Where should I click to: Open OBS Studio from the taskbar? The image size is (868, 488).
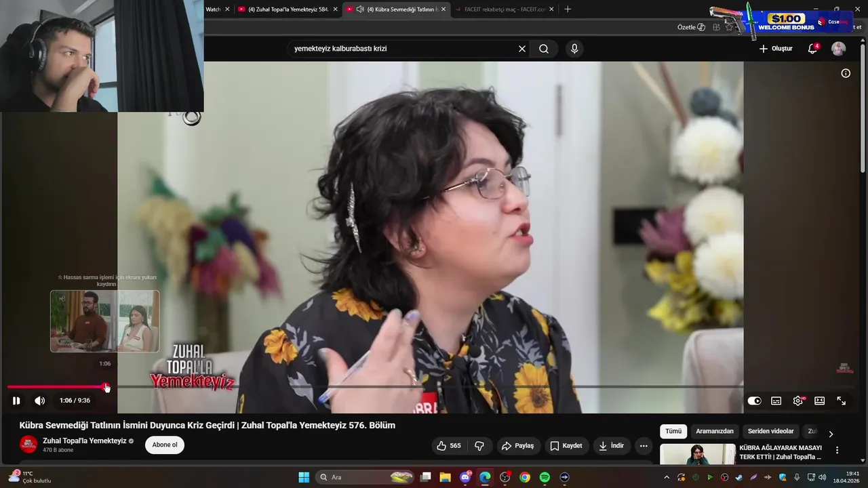point(505,477)
